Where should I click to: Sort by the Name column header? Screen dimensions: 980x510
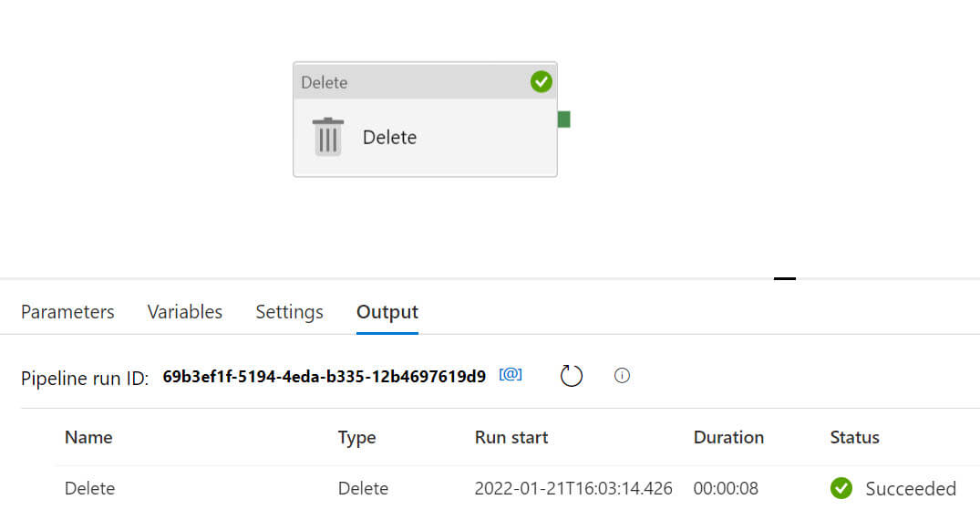[88, 437]
